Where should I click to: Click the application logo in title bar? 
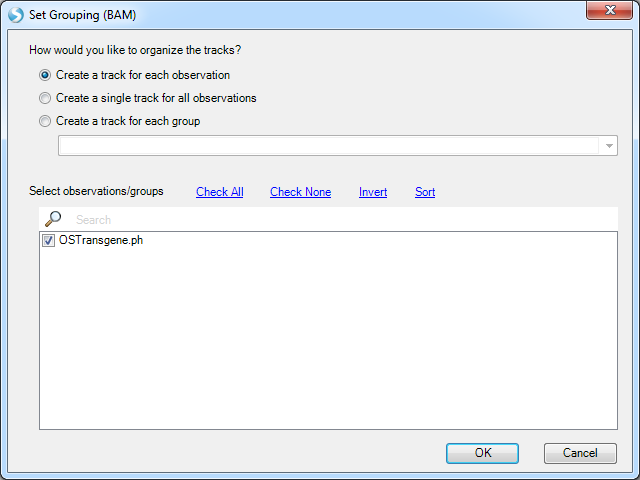tap(16, 15)
